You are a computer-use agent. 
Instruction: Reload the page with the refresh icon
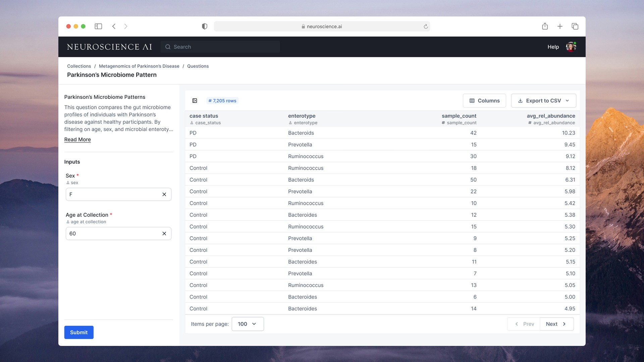tap(426, 26)
